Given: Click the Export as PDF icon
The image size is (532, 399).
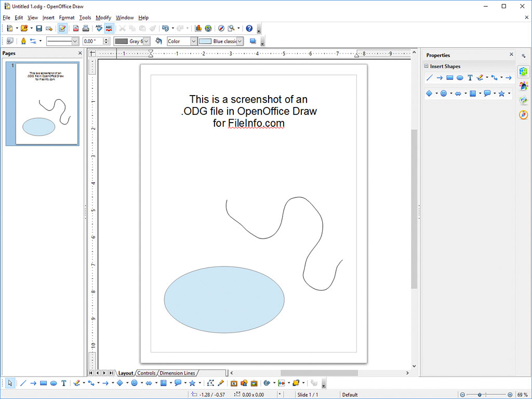Looking at the screenshot, I should pyautogui.click(x=76, y=29).
